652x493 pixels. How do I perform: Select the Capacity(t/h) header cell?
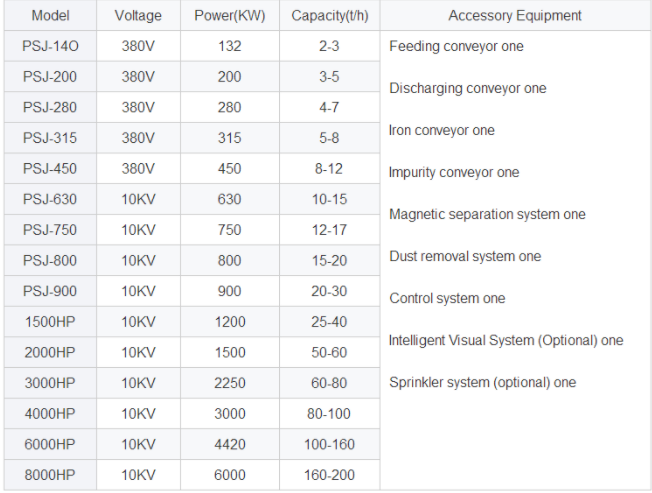(x=330, y=15)
